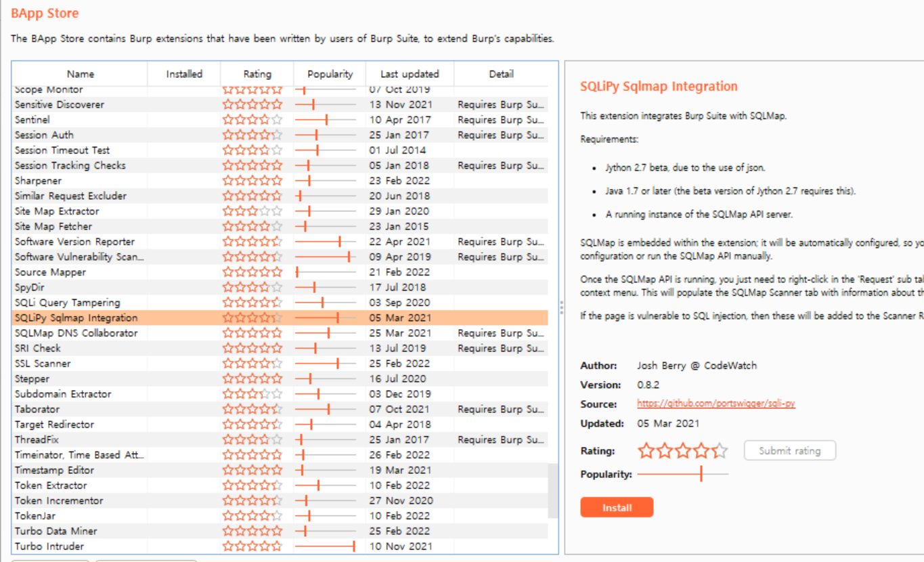
Task: Select the highlighted SQLiPy Sqlmap Integration row
Action: click(x=280, y=318)
